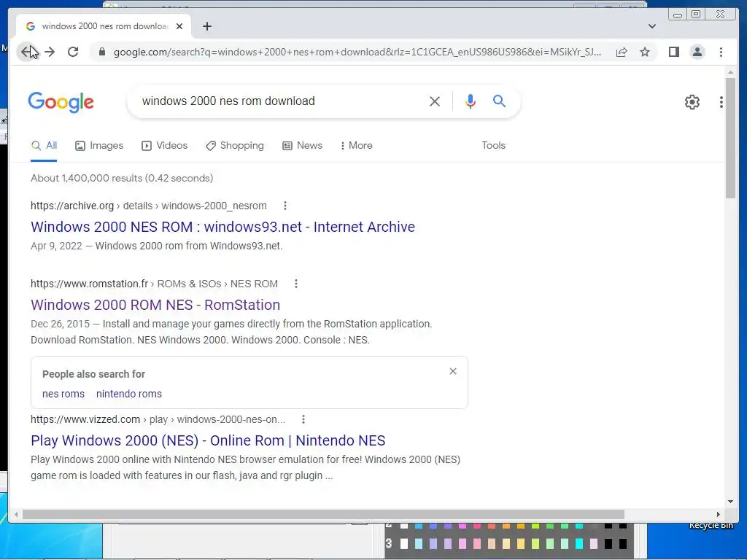Viewport: 747px width, 560px height.
Task: Open the Chrome side panel icon
Action: coord(673,52)
